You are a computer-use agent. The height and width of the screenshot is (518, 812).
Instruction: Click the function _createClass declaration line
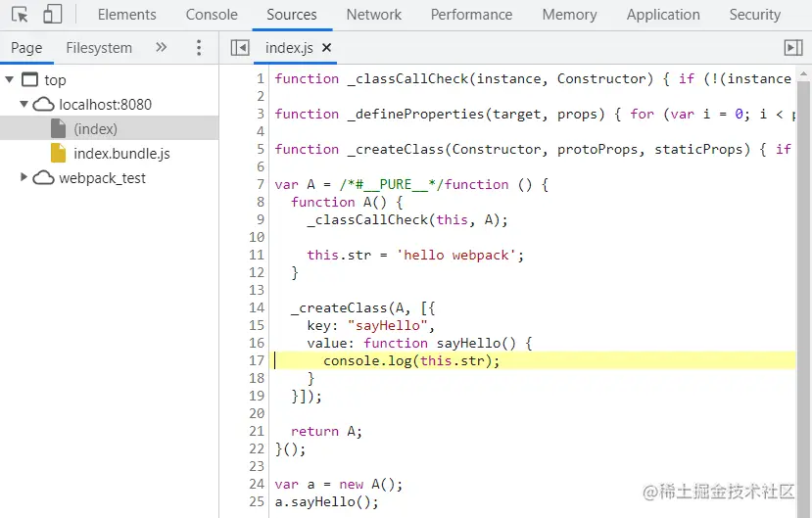535,149
